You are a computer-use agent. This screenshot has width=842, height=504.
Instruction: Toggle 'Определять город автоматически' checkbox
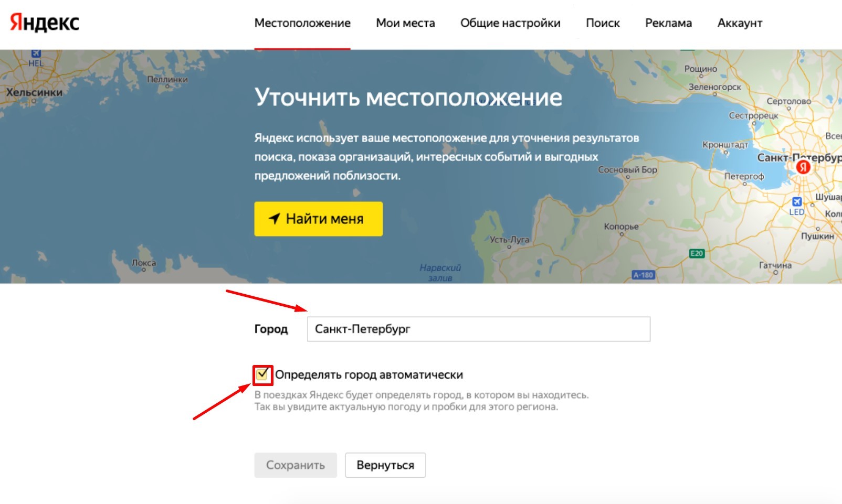point(262,374)
